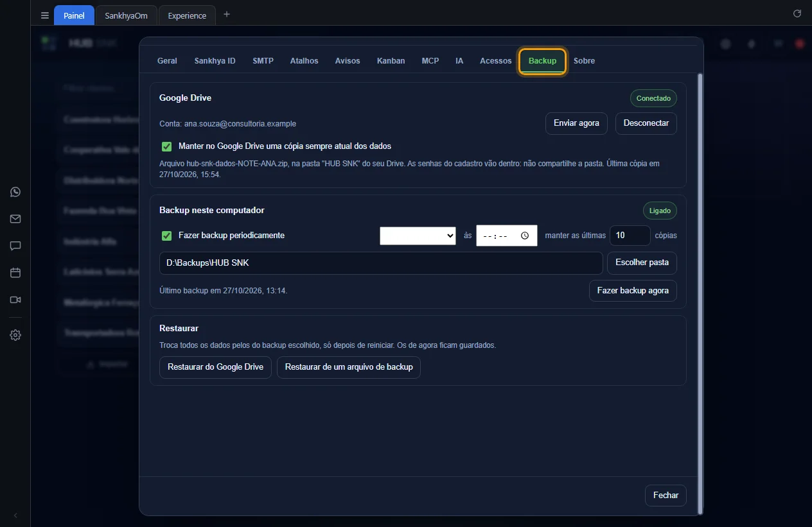Click the 'Backup neste computador' heading

click(212, 211)
